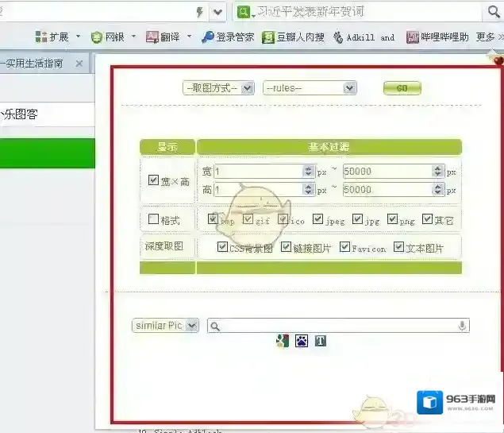Click the magnifier icon at top right
The image size is (504, 433).
494,12
